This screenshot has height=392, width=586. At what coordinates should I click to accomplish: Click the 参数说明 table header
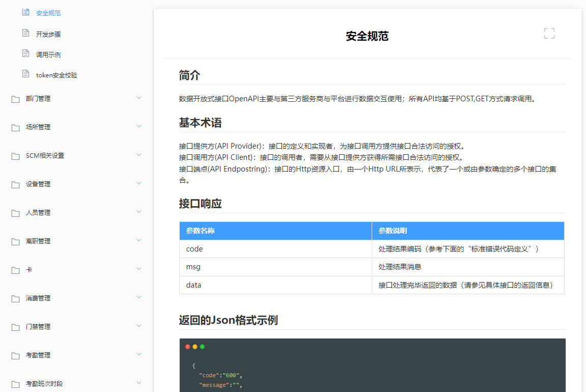[468, 231]
